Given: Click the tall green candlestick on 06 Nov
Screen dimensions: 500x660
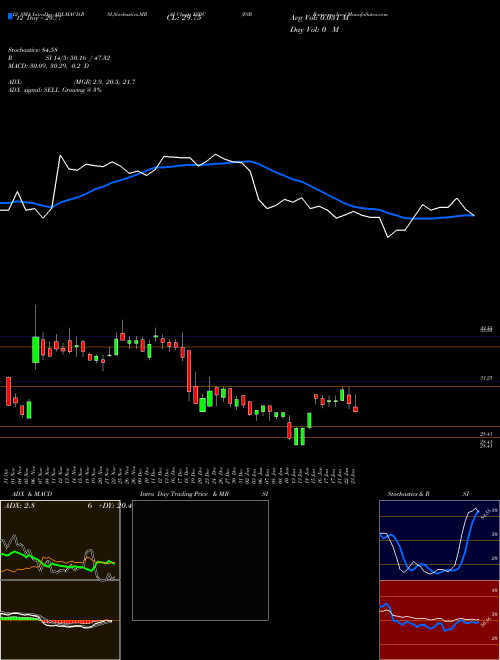Looking at the screenshot, I should point(36,349).
